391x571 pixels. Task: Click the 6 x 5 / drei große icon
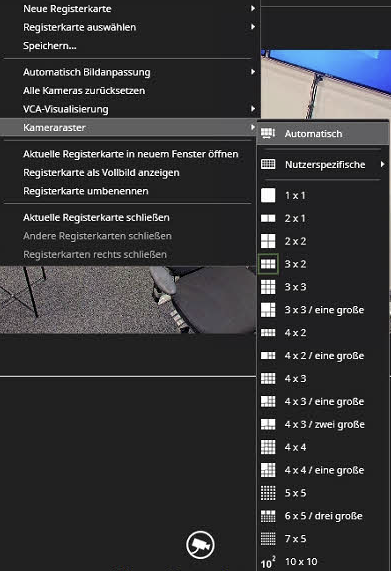pyautogui.click(x=268, y=516)
